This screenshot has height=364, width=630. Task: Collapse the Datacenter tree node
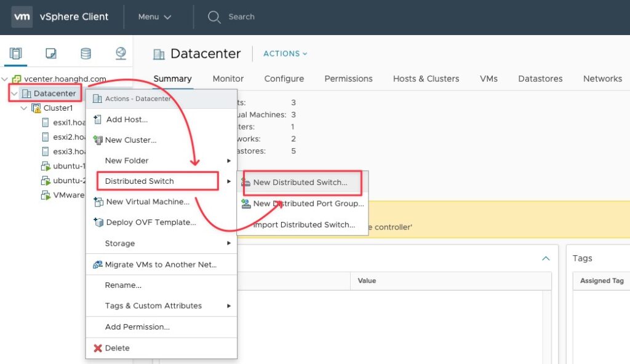(14, 93)
